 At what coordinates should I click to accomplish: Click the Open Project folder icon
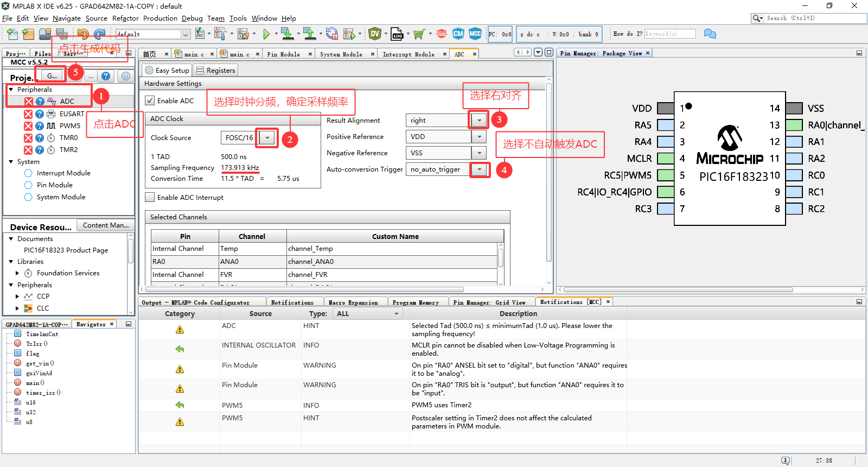tap(45, 34)
